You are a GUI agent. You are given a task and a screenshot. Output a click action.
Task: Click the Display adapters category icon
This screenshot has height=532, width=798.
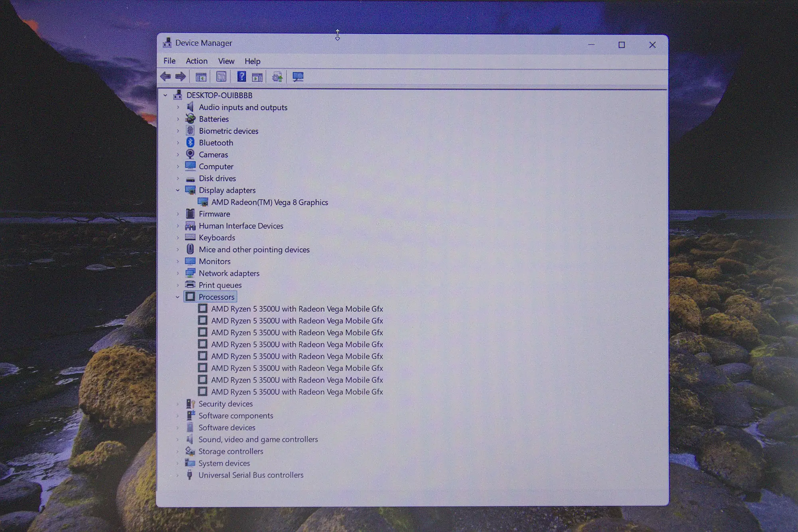pyautogui.click(x=190, y=190)
